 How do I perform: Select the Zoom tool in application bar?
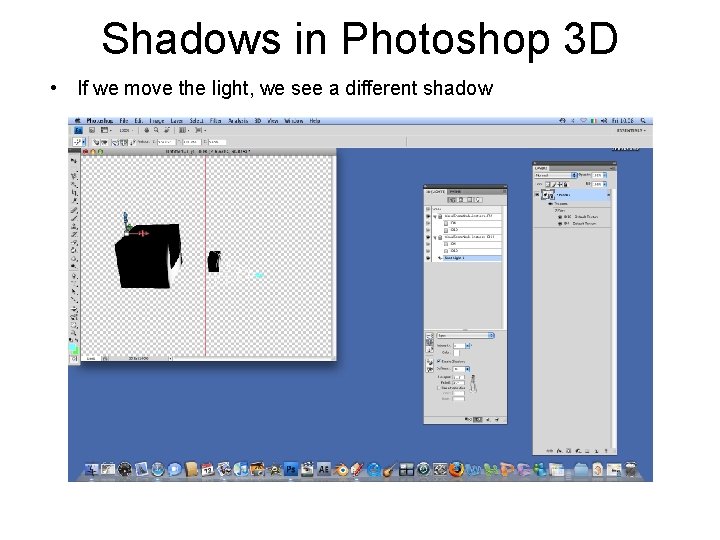tap(156, 130)
